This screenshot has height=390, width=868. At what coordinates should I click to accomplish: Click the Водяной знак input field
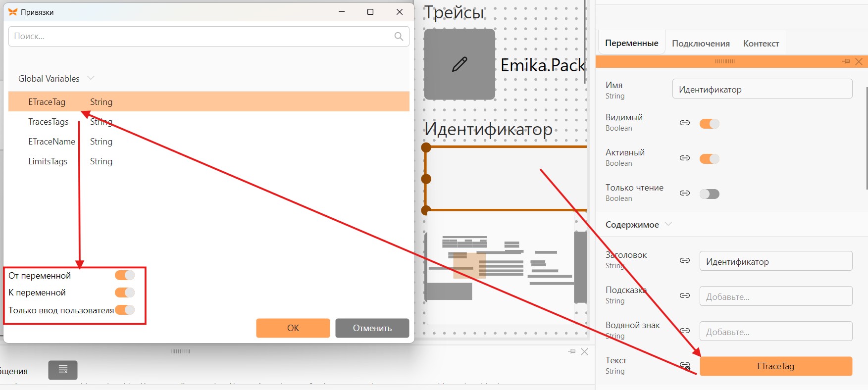776,332
